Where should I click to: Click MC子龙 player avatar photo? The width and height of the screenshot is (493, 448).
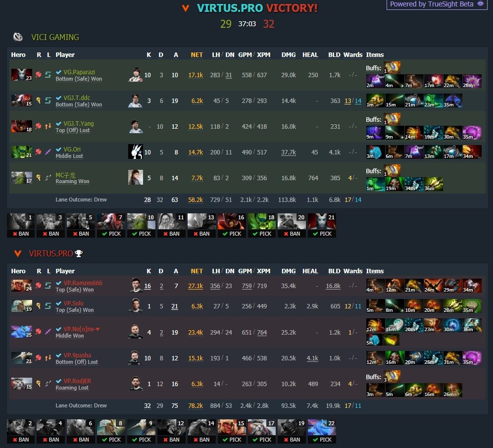tap(136, 177)
